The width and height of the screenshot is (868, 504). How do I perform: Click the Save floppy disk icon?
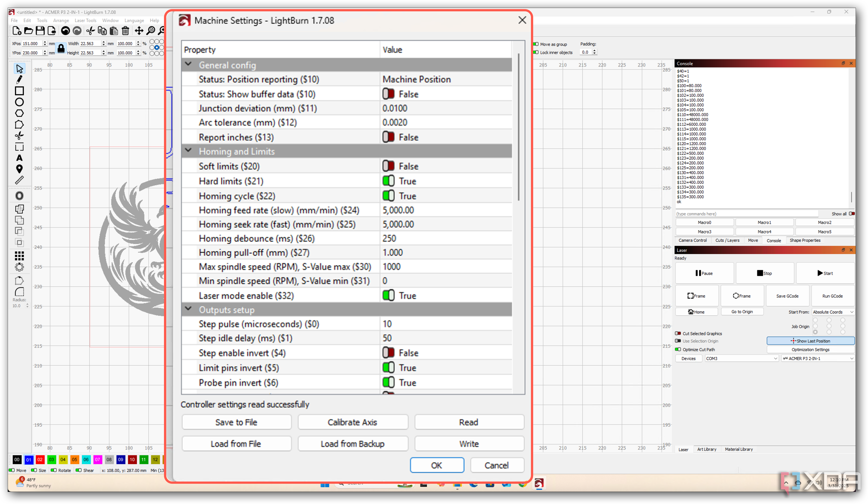(40, 31)
